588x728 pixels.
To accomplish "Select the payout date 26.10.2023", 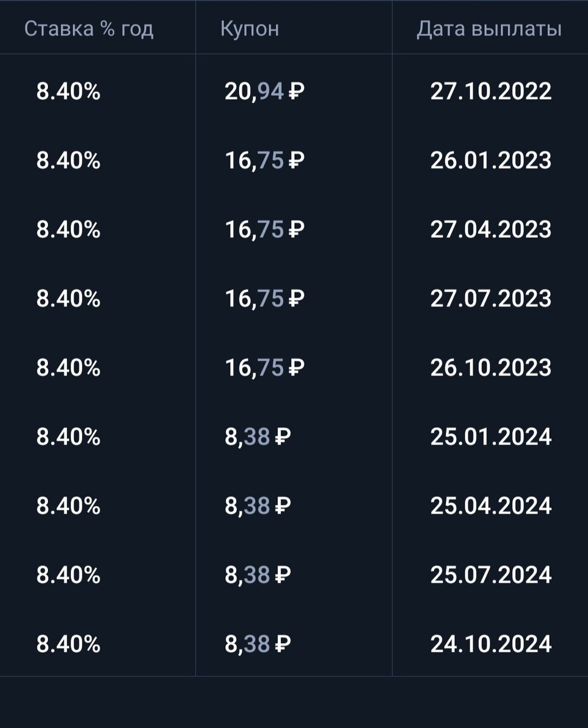I will tap(491, 368).
